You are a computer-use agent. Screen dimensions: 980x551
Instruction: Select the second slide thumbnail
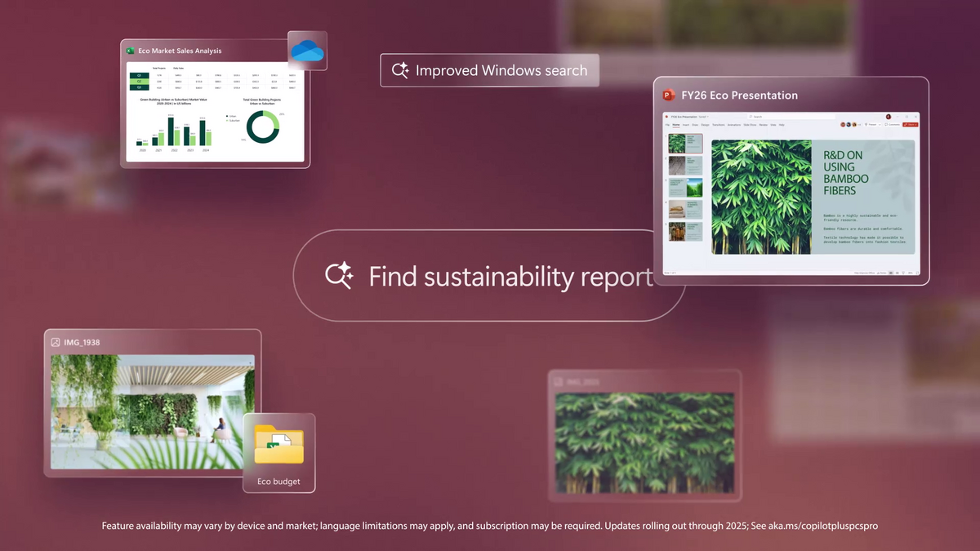coord(686,166)
